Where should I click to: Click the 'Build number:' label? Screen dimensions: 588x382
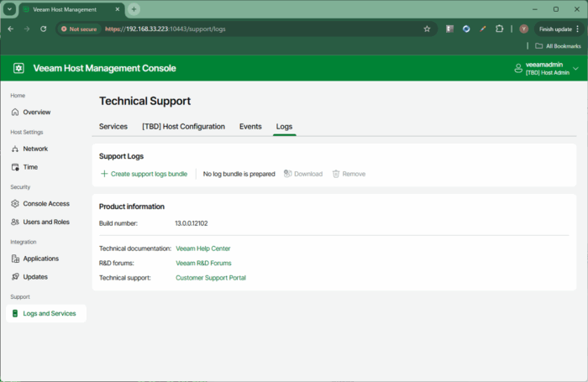(118, 223)
